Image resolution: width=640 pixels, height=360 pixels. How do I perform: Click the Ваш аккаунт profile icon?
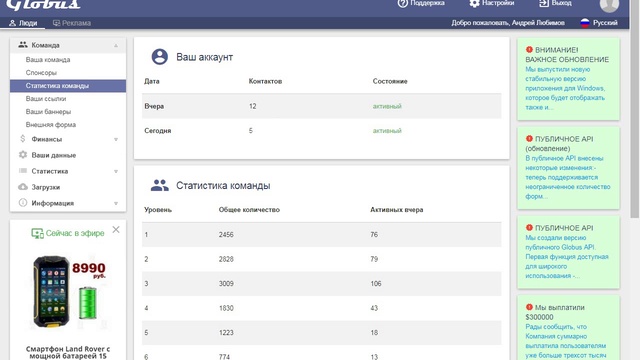coord(160,57)
